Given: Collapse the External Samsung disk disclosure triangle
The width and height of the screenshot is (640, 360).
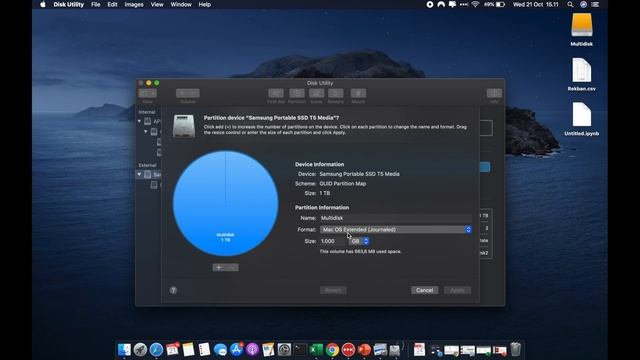Looking at the screenshot, I should [x=140, y=174].
